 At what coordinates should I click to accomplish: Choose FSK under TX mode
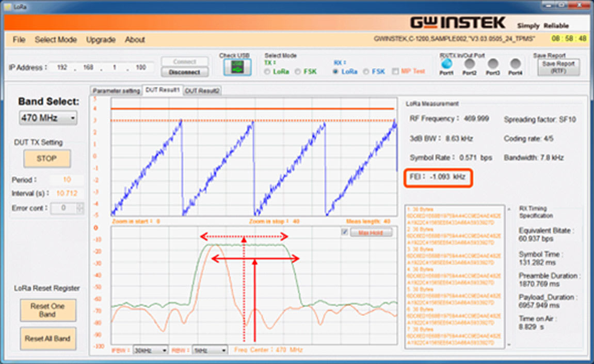[x=298, y=72]
